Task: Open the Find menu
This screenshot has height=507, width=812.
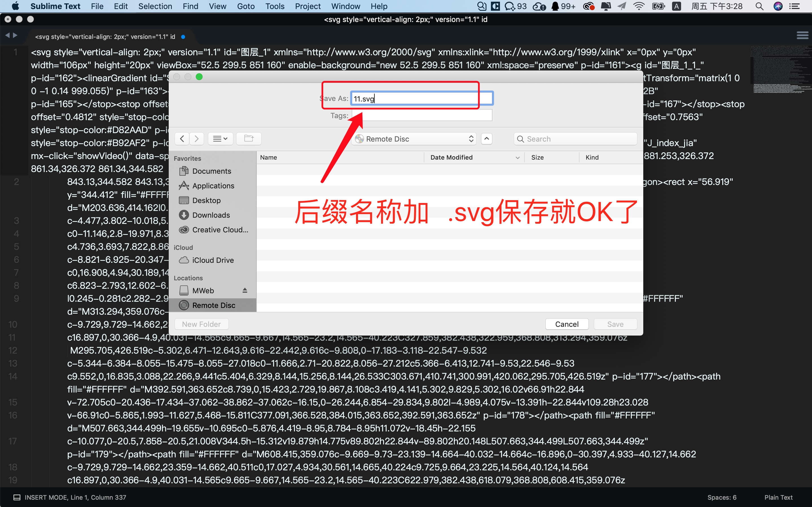Action: tap(190, 6)
